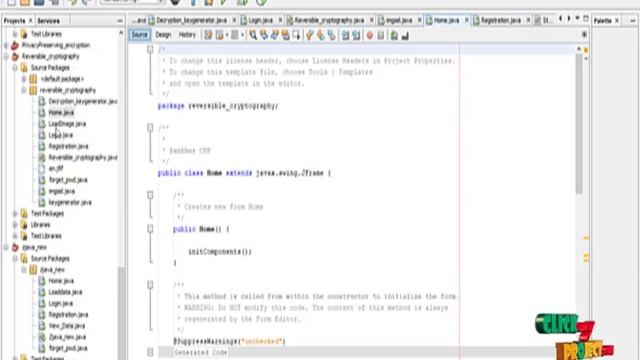This screenshot has width=640, height=360.
Task: Expand the PrivacyPreserving_encryption project node
Action: pos(6,45)
